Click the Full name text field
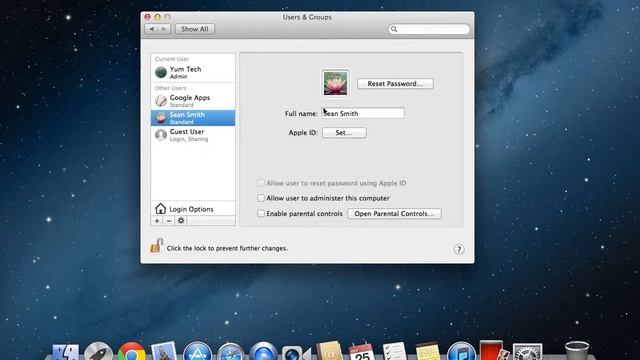Viewport: 640px width, 360px height. (x=363, y=113)
